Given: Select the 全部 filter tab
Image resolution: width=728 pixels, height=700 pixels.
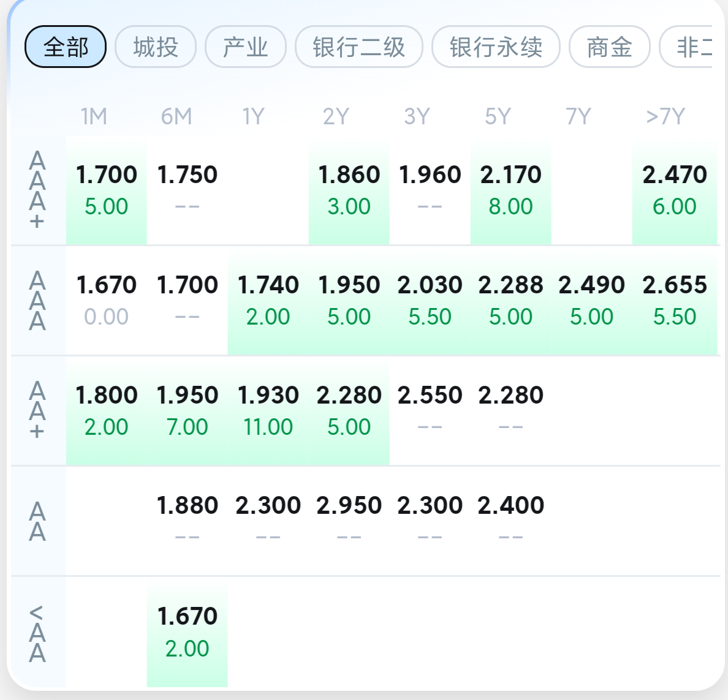Looking at the screenshot, I should [x=66, y=47].
